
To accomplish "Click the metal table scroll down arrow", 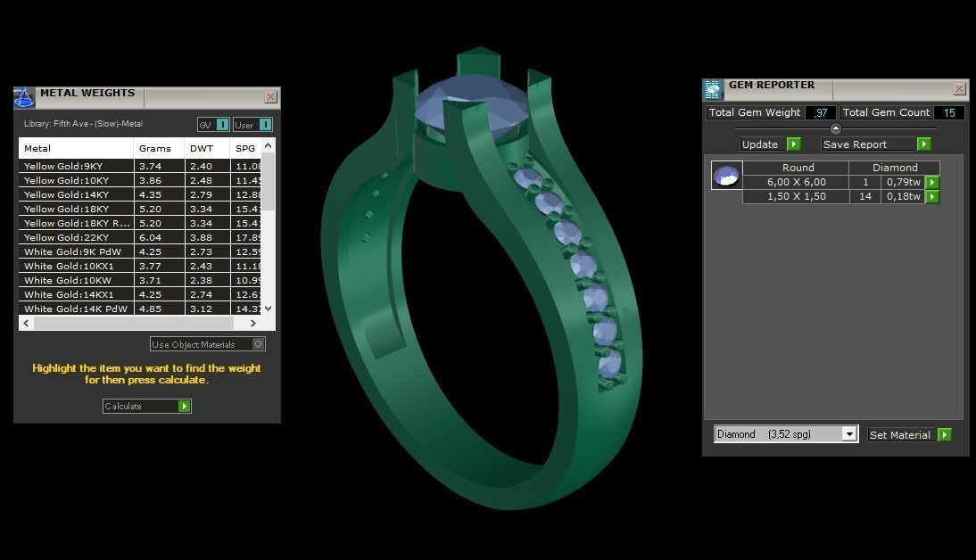I will coord(269,308).
